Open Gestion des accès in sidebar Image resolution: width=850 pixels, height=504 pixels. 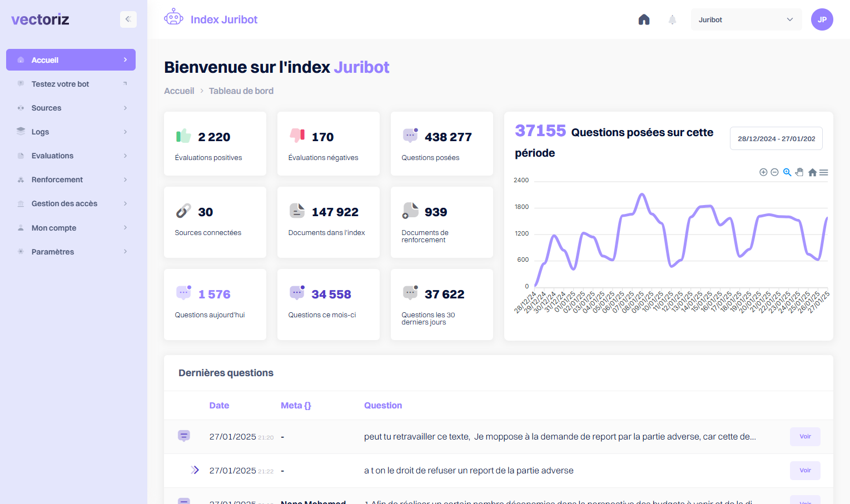[71, 203]
